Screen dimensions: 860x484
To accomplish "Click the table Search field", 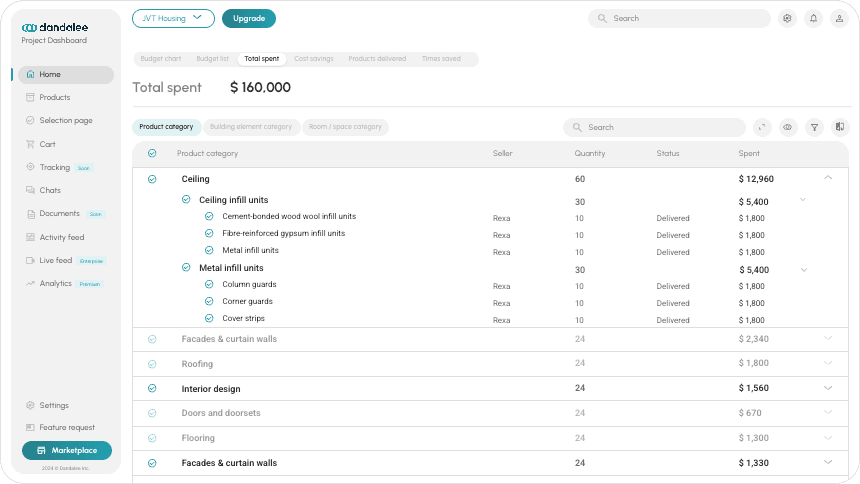I will (x=655, y=127).
